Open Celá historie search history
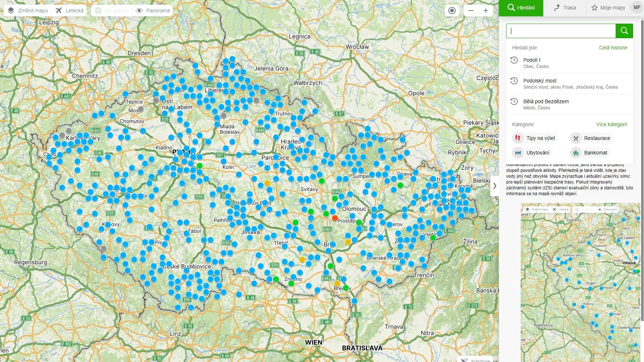Image resolution: width=644 pixels, height=362 pixels. [613, 47]
